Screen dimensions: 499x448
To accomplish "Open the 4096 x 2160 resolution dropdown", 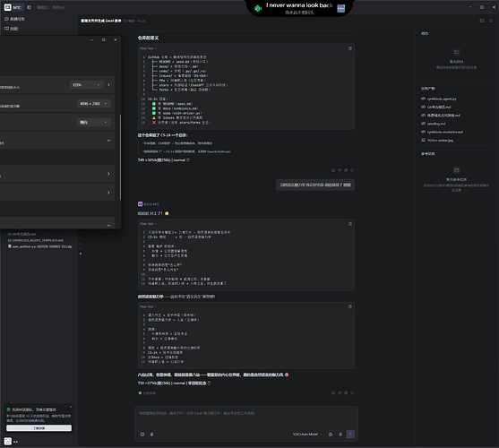I will click(x=93, y=104).
